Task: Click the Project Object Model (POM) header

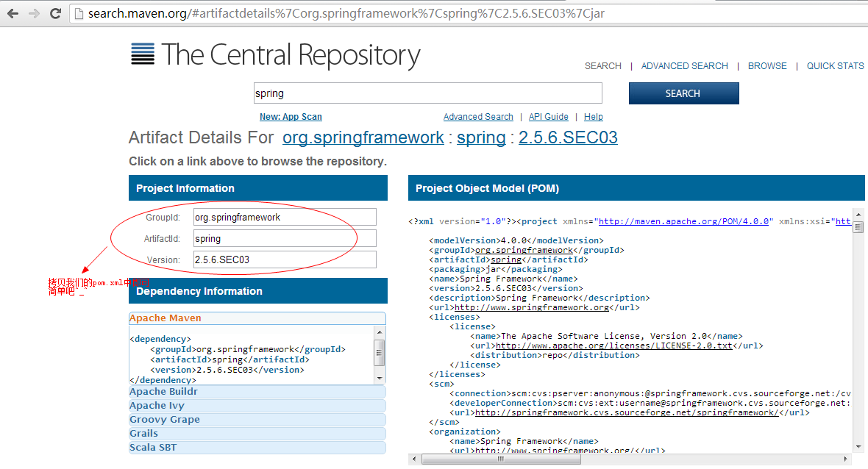Action: pos(636,188)
